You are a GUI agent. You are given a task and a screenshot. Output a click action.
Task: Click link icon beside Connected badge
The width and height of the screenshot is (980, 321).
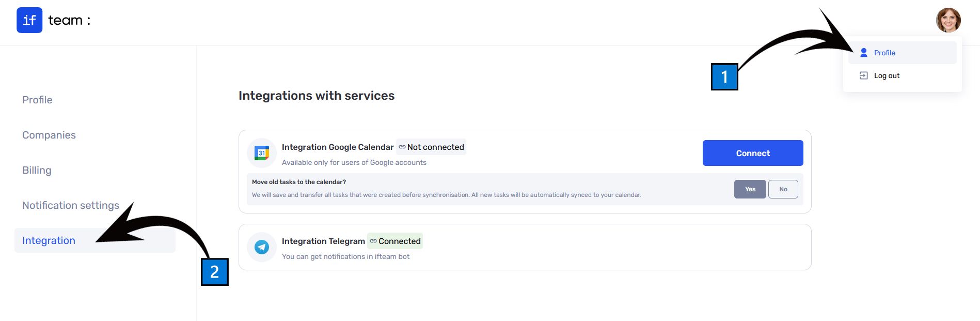(373, 241)
